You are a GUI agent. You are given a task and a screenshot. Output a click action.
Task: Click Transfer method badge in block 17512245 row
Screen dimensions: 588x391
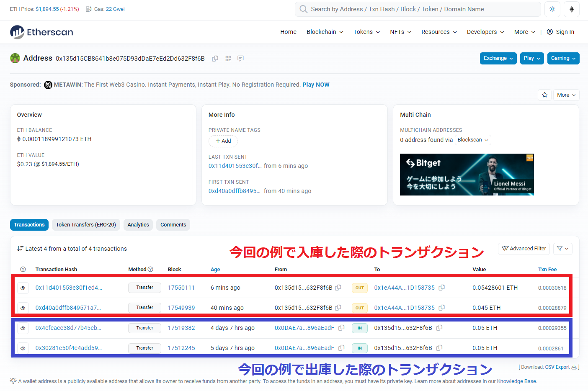tap(144, 348)
